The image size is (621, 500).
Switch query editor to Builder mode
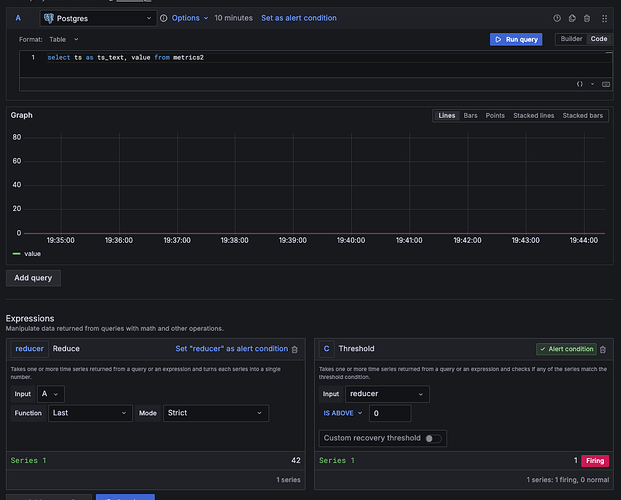[x=571, y=39]
